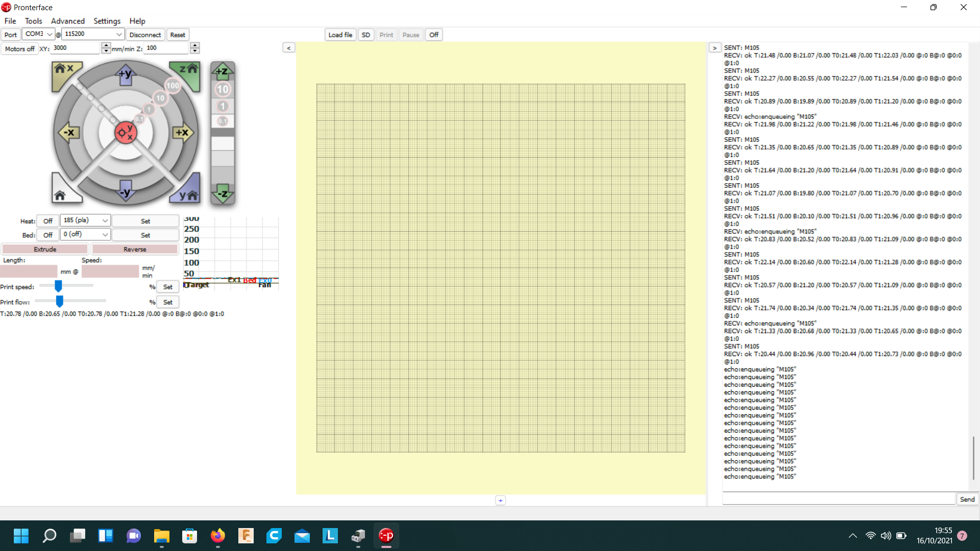Click the Motors off button

[x=19, y=48]
